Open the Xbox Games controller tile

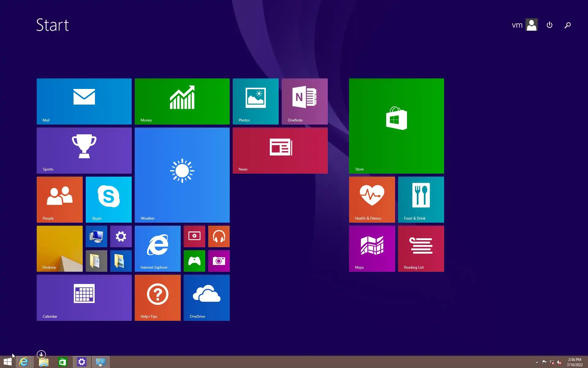tap(194, 261)
